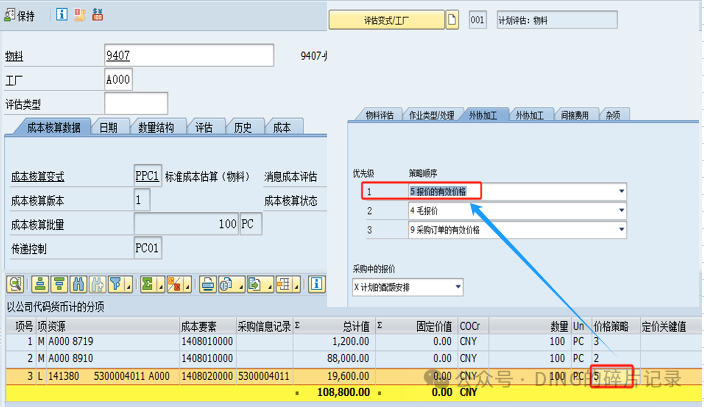This screenshot has width=704, height=407.
Task: Click the error log scroll icon
Action: [x=80, y=15]
